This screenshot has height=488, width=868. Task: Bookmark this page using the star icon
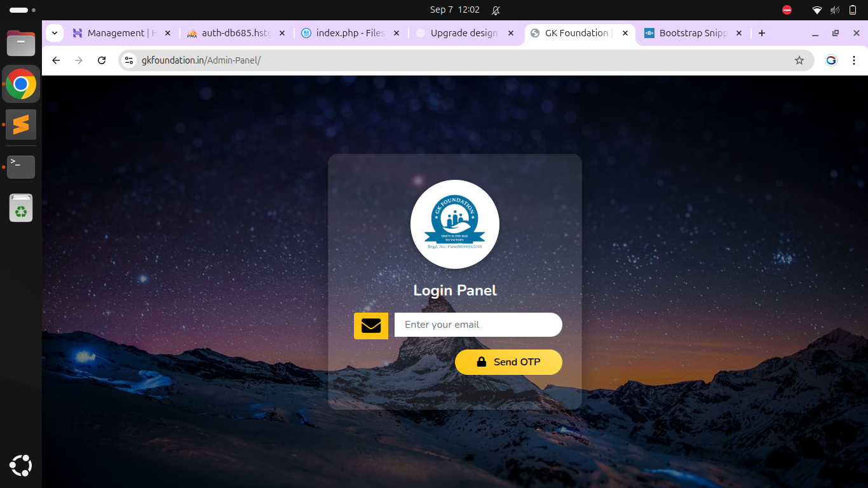799,60
